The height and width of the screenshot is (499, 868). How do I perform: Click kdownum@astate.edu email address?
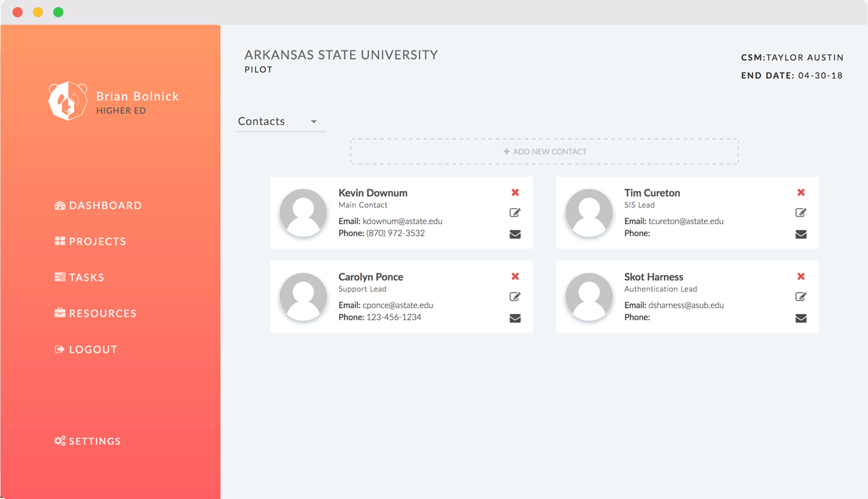click(x=402, y=221)
